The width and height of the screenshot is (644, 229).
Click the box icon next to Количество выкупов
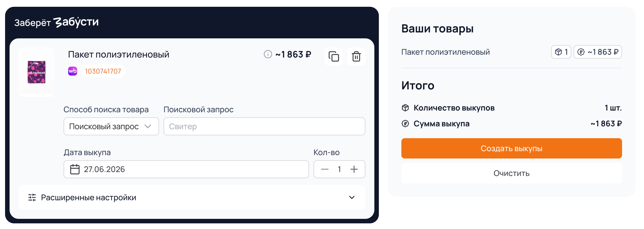405,108
